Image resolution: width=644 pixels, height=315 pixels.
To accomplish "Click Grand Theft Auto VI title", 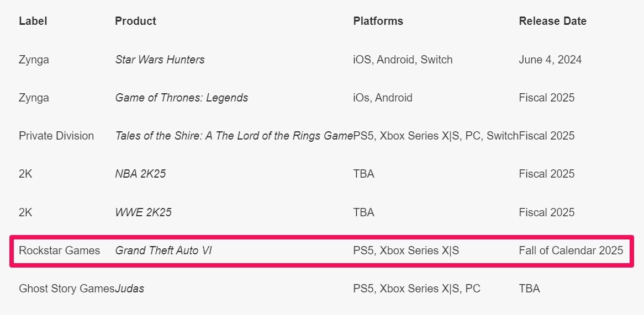I will point(163,250).
